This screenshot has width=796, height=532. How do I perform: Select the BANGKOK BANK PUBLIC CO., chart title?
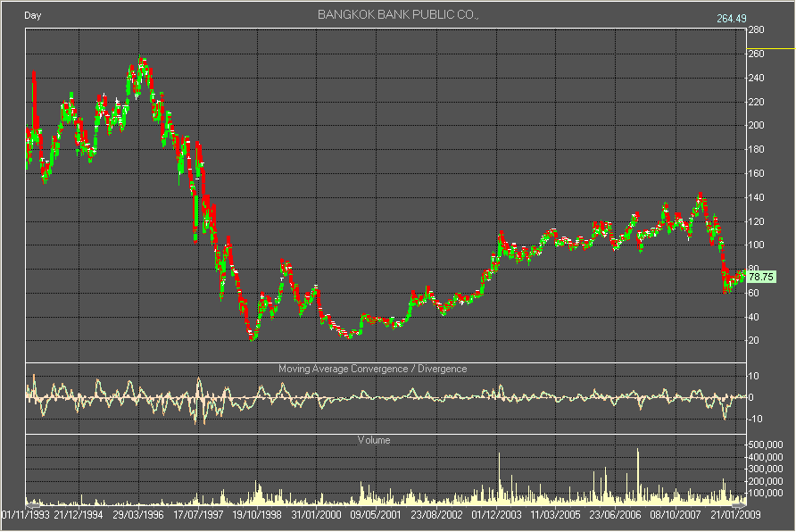(398, 14)
